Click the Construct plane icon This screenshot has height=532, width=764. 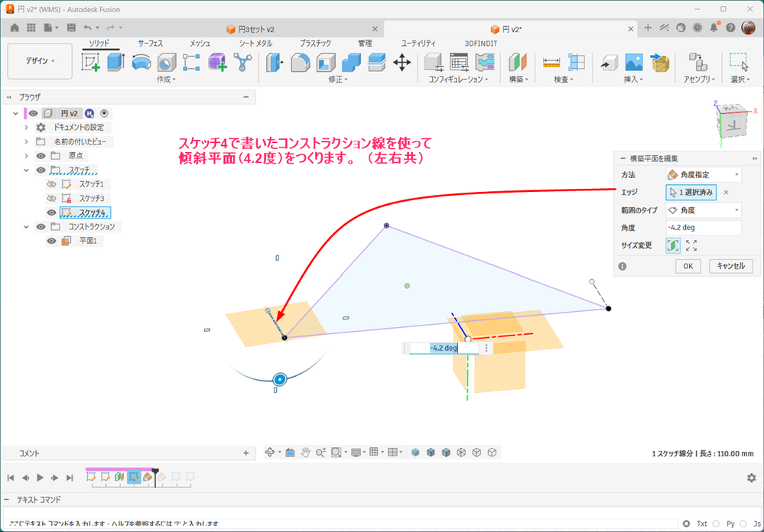click(519, 63)
